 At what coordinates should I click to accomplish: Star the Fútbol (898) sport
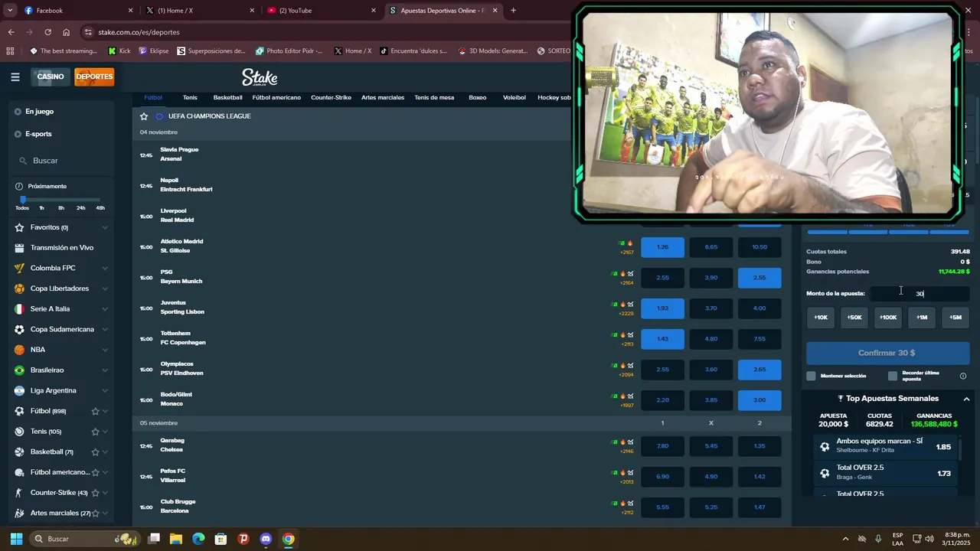pyautogui.click(x=96, y=411)
